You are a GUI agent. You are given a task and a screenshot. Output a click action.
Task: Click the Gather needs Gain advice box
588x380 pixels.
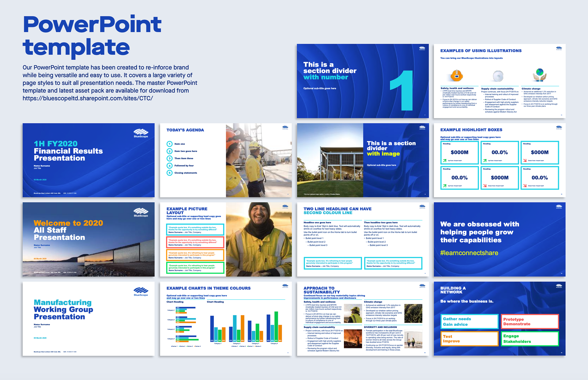tap(469, 322)
